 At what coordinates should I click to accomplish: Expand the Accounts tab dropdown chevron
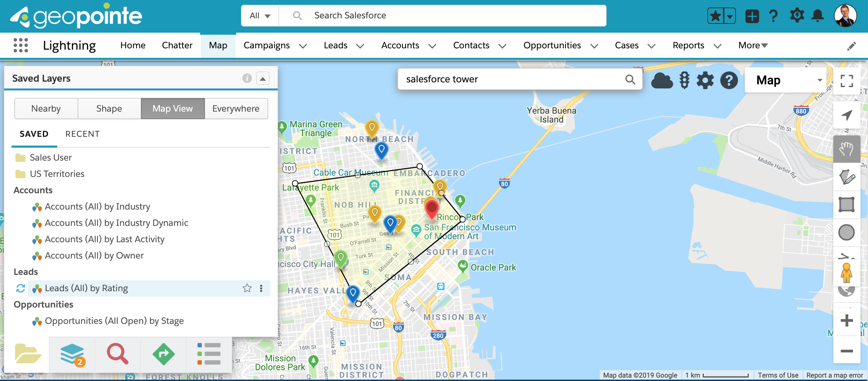tap(432, 46)
